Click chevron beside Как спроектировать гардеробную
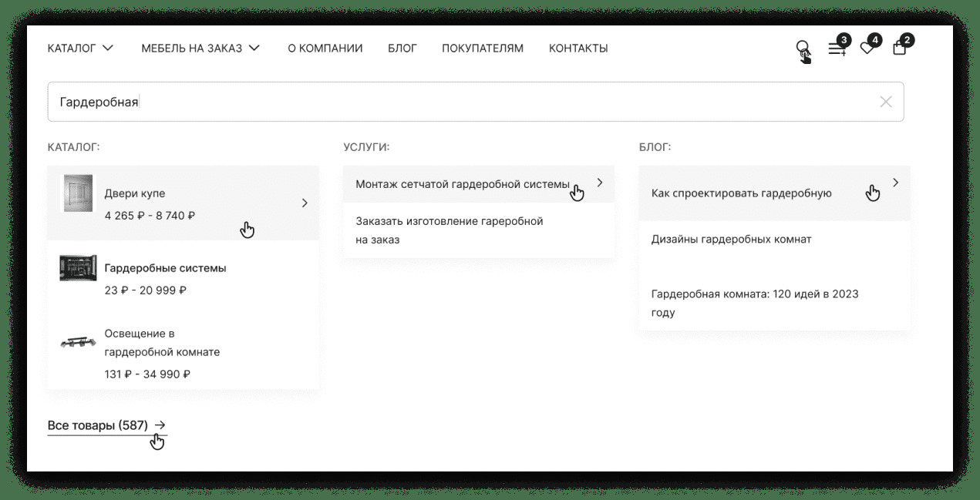Viewport: 980px width, 500px height. pyautogui.click(x=895, y=183)
